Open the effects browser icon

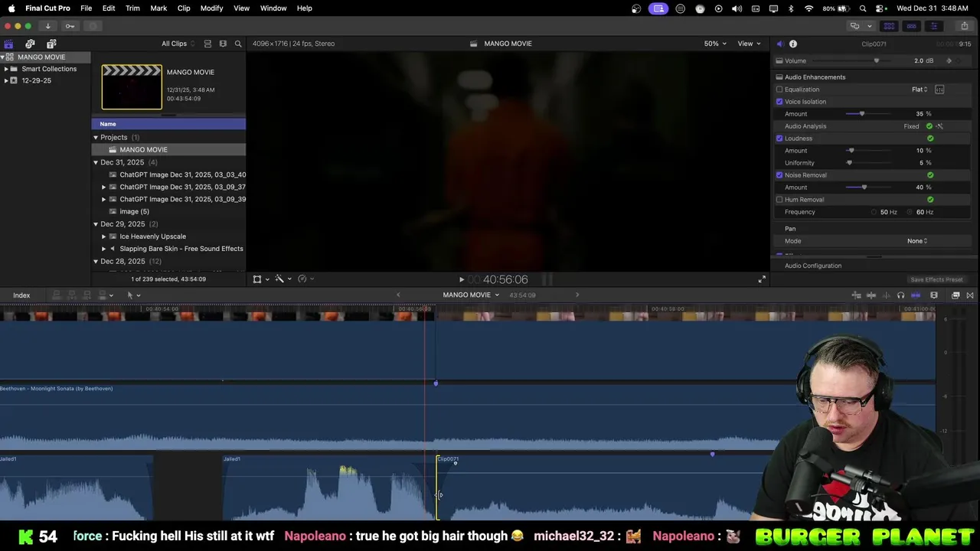coord(955,295)
